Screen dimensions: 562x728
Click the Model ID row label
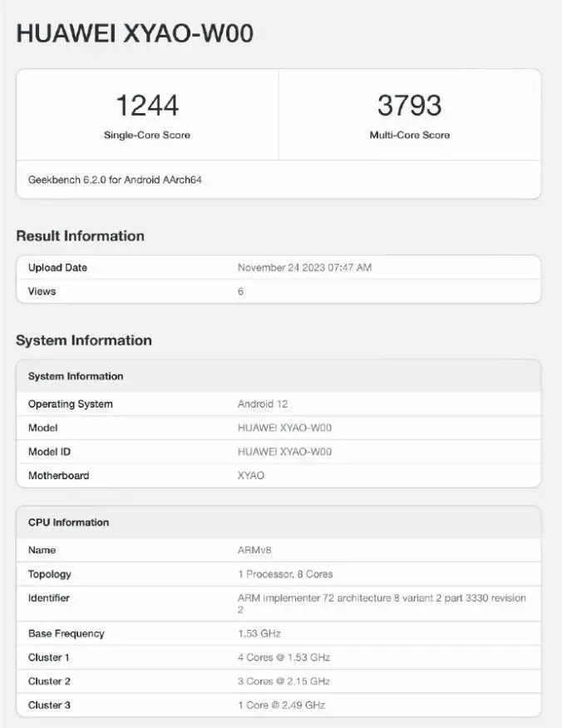49,452
